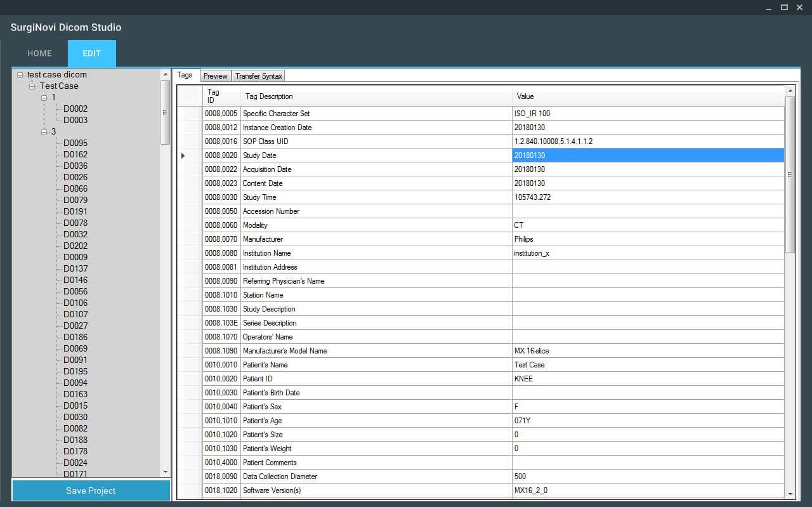The height and width of the screenshot is (507, 812).
Task: Click the Tag Description column header
Action: pyautogui.click(x=376, y=96)
